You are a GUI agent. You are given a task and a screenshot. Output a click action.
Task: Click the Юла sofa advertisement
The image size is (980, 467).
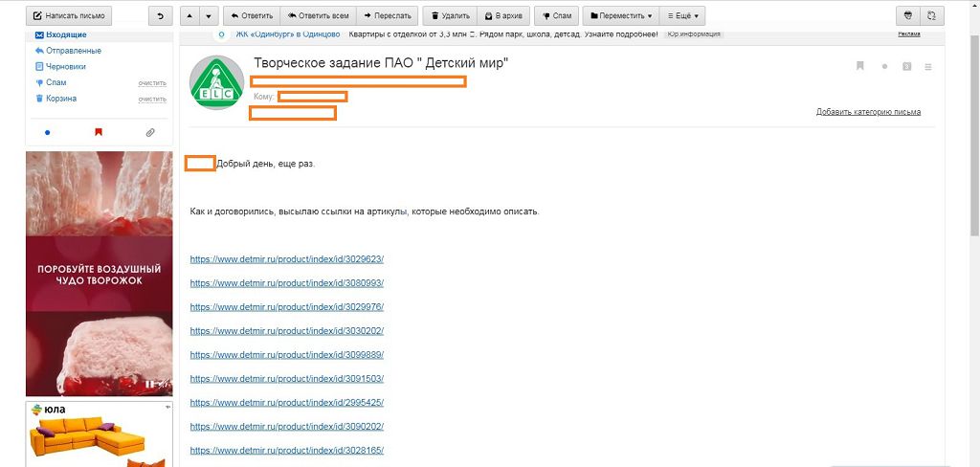(100, 434)
